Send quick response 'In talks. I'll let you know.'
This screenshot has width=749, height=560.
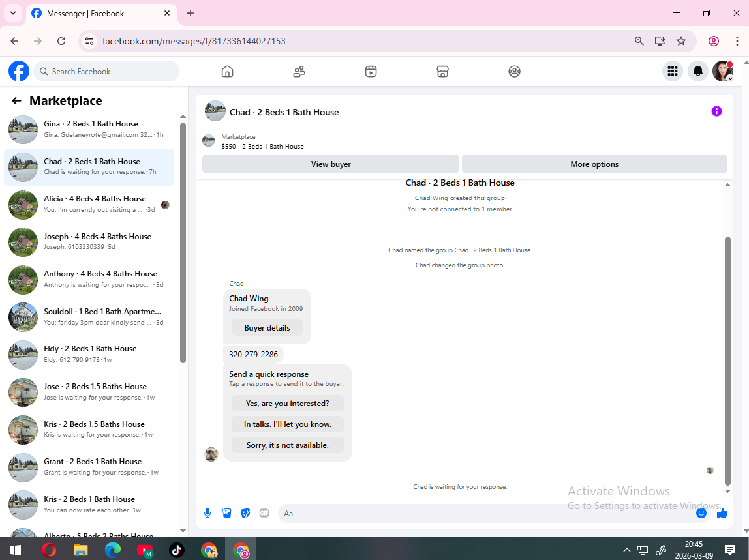[288, 424]
